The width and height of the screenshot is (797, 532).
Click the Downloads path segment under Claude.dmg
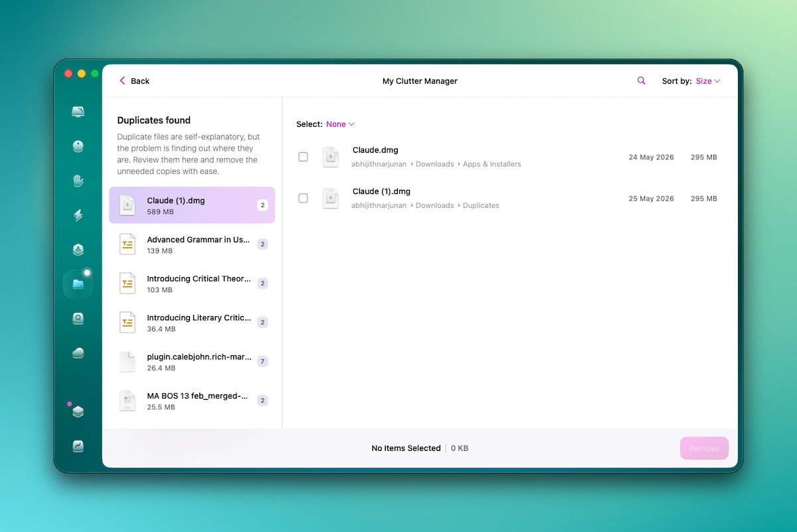[x=435, y=164]
